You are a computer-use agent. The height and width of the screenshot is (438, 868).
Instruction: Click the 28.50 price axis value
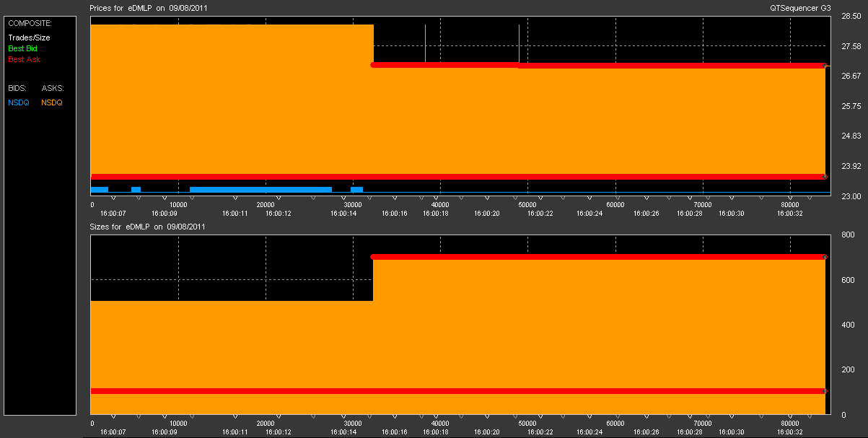[x=852, y=17]
